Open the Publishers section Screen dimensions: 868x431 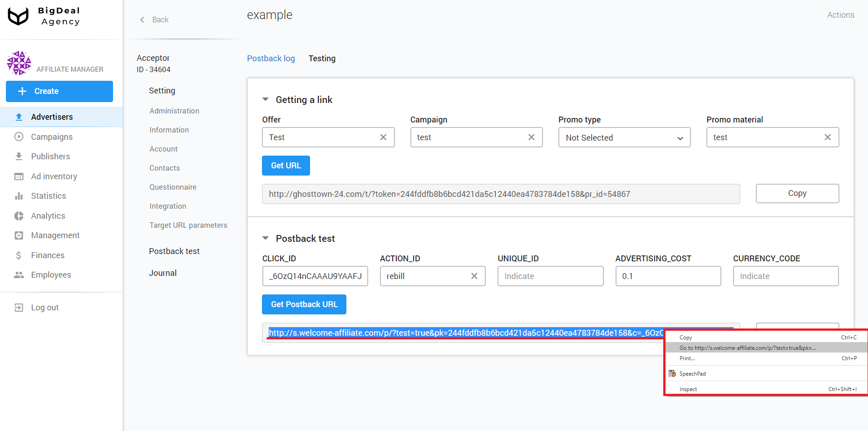tap(19, 156)
